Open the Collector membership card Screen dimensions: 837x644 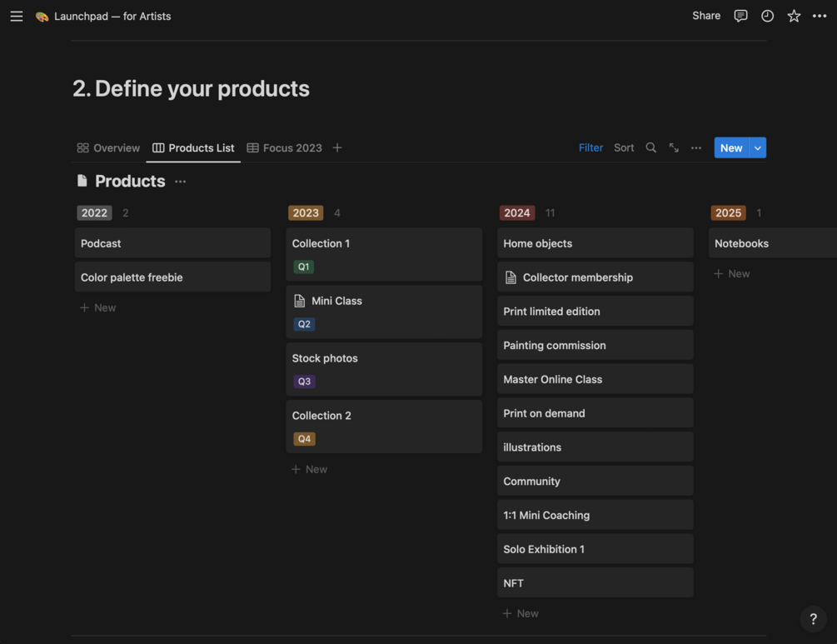click(x=577, y=277)
